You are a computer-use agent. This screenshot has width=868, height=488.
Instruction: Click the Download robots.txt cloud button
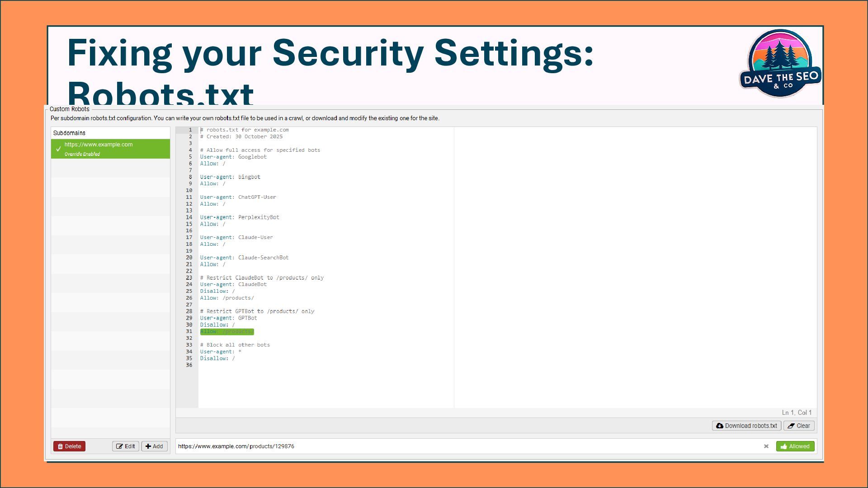[746, 426]
